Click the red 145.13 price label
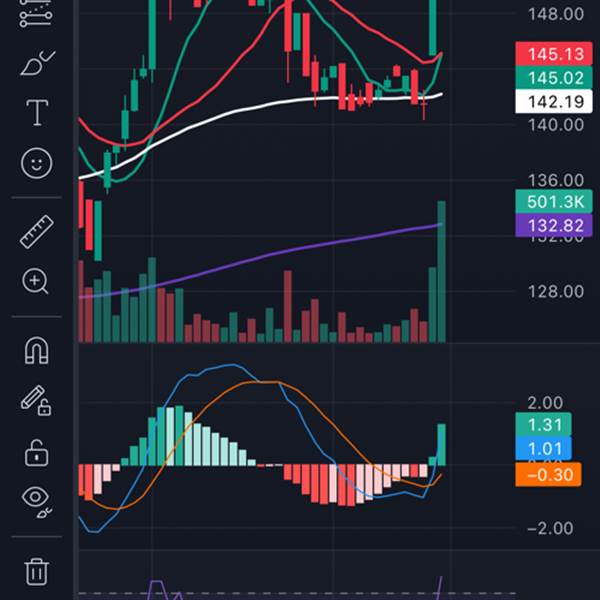The height and width of the screenshot is (600, 600). (554, 54)
